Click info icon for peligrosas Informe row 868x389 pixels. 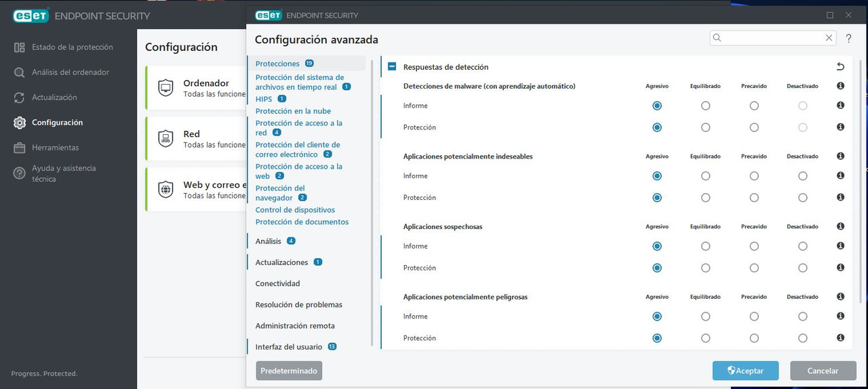click(840, 316)
